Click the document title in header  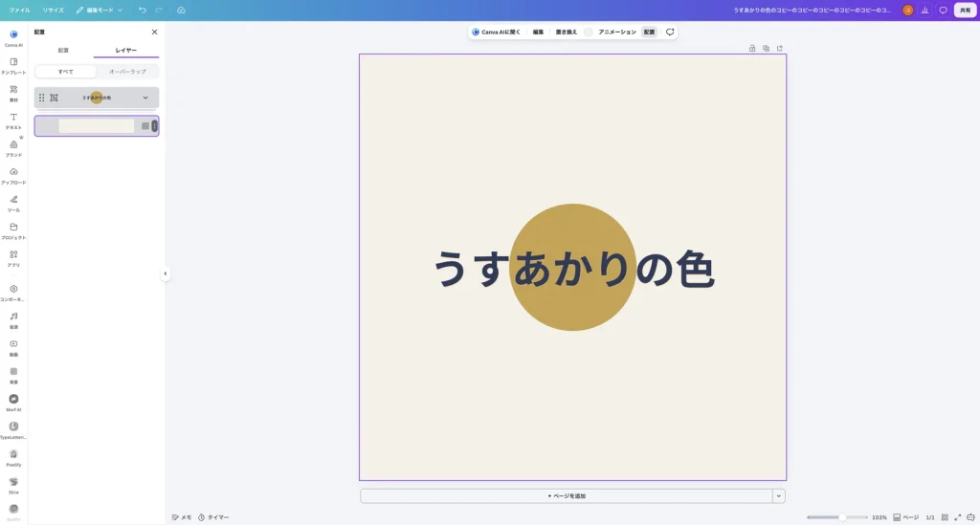(812, 10)
